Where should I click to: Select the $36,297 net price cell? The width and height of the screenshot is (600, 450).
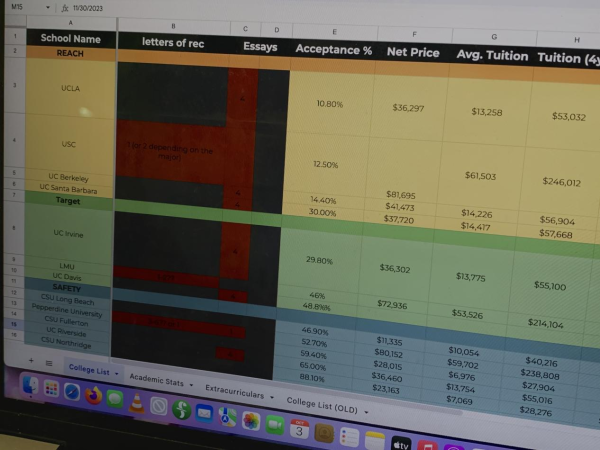(x=408, y=108)
